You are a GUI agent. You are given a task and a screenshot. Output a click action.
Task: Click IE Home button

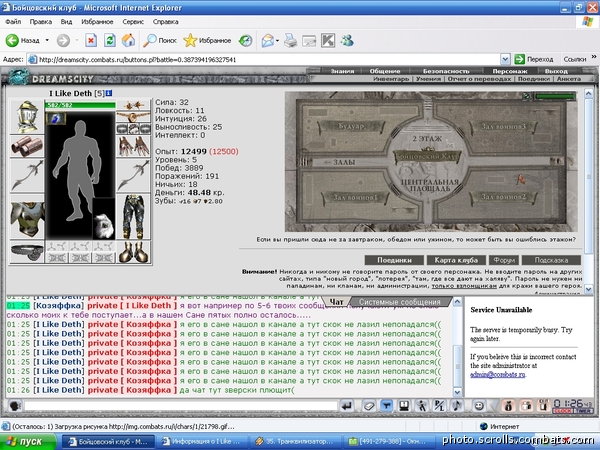point(129,40)
